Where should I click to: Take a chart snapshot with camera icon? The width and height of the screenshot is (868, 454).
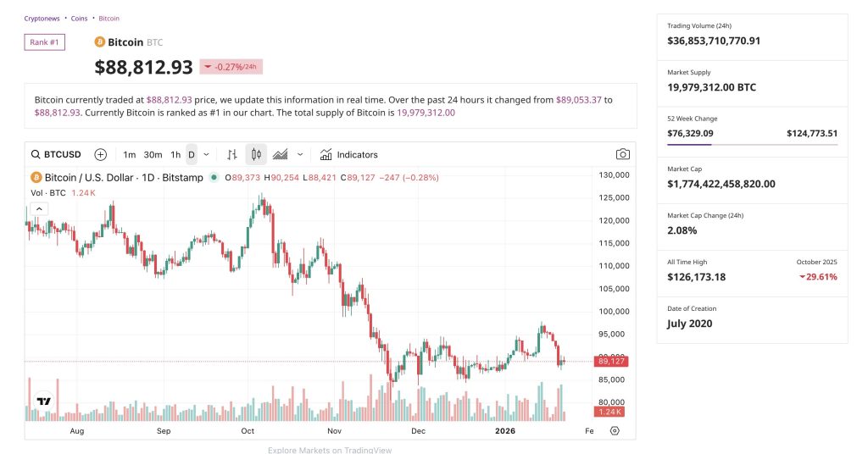pos(623,154)
